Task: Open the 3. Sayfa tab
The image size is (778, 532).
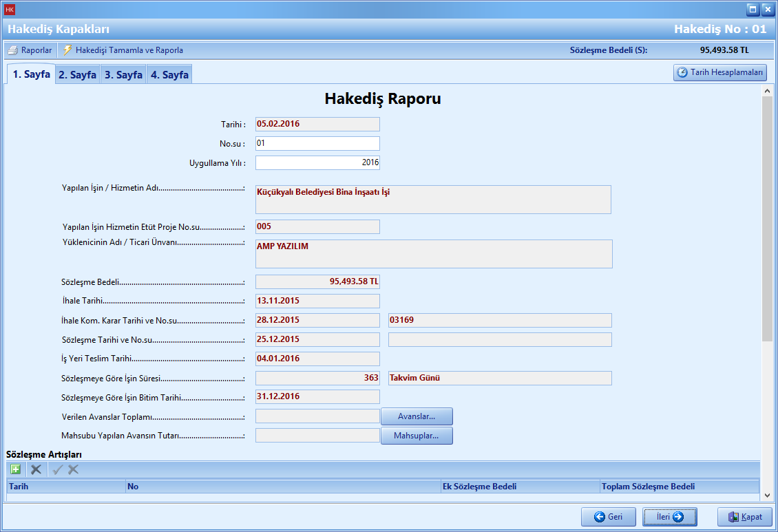Action: [x=123, y=75]
